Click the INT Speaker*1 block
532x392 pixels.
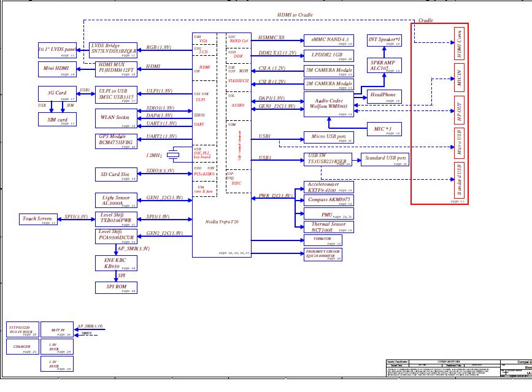click(x=384, y=40)
